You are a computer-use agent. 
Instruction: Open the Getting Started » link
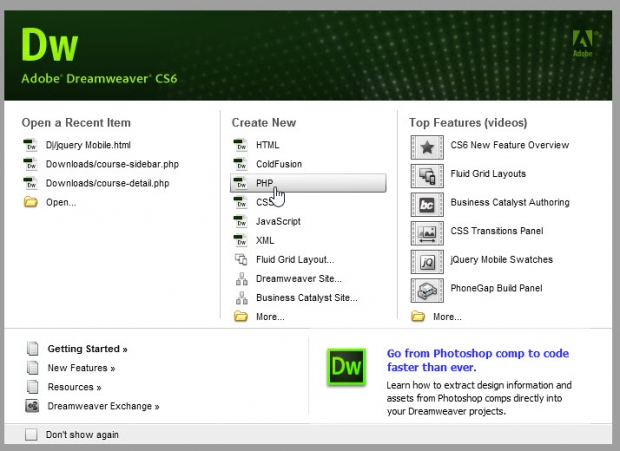point(87,349)
